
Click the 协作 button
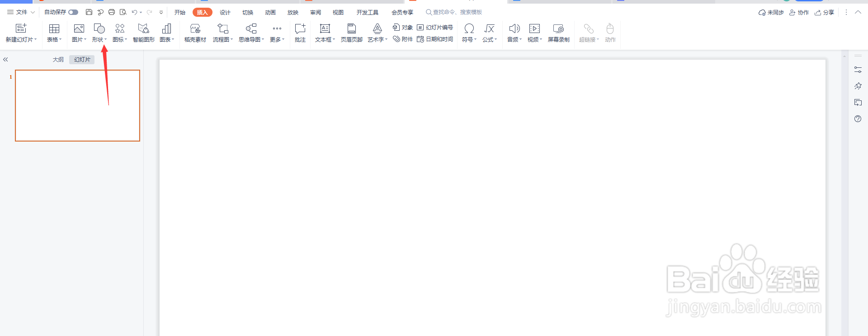[x=799, y=12]
